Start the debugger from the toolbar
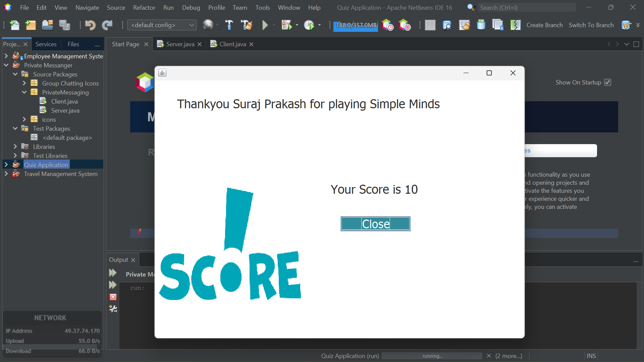The image size is (644, 362). (x=287, y=25)
